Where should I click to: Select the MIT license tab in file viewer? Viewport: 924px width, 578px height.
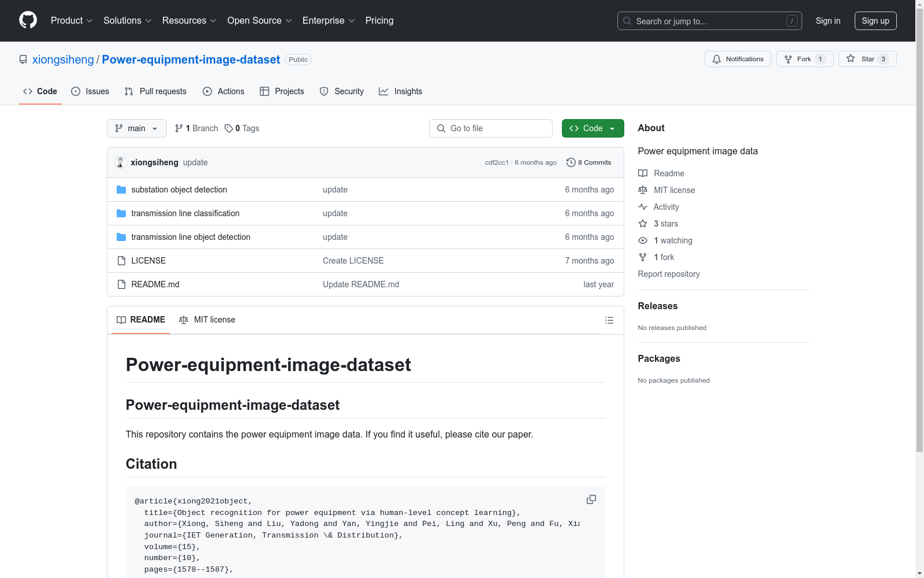tap(207, 320)
